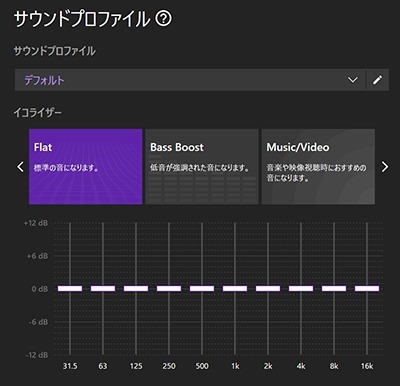Open help icon beside サウンドプロファイル title
Image resolution: width=400 pixels, height=386 pixels.
pos(164,19)
